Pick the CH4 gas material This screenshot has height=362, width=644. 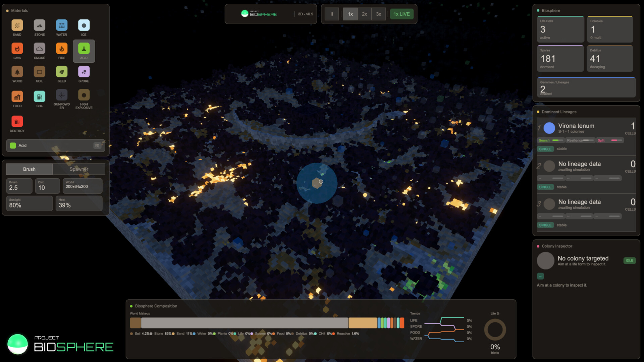(39, 97)
